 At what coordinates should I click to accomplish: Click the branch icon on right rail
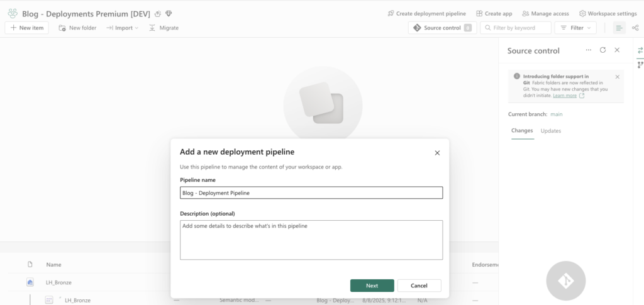640,64
